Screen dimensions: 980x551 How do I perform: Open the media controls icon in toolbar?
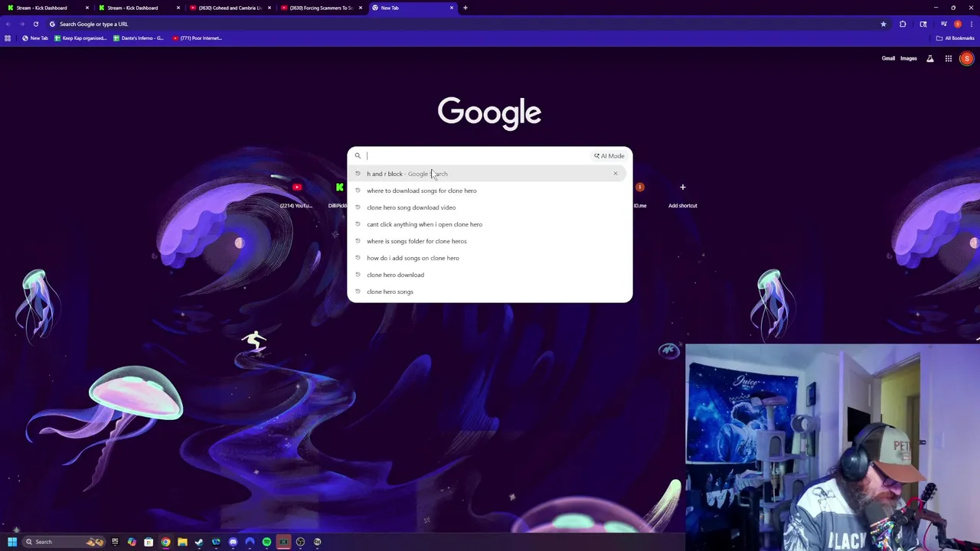click(944, 24)
